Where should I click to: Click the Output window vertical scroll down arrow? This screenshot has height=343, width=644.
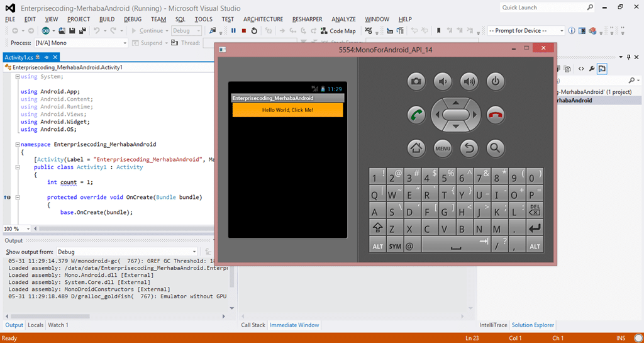231,308
